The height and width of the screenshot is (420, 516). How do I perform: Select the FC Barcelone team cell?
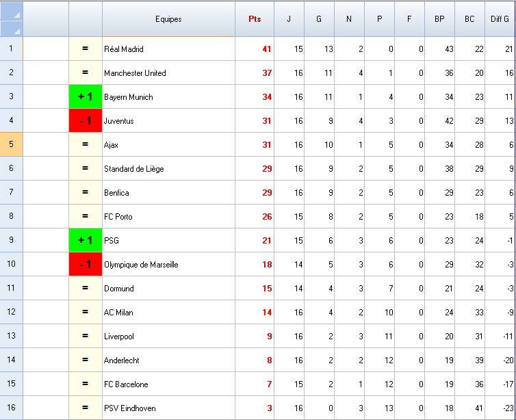pyautogui.click(x=168, y=384)
